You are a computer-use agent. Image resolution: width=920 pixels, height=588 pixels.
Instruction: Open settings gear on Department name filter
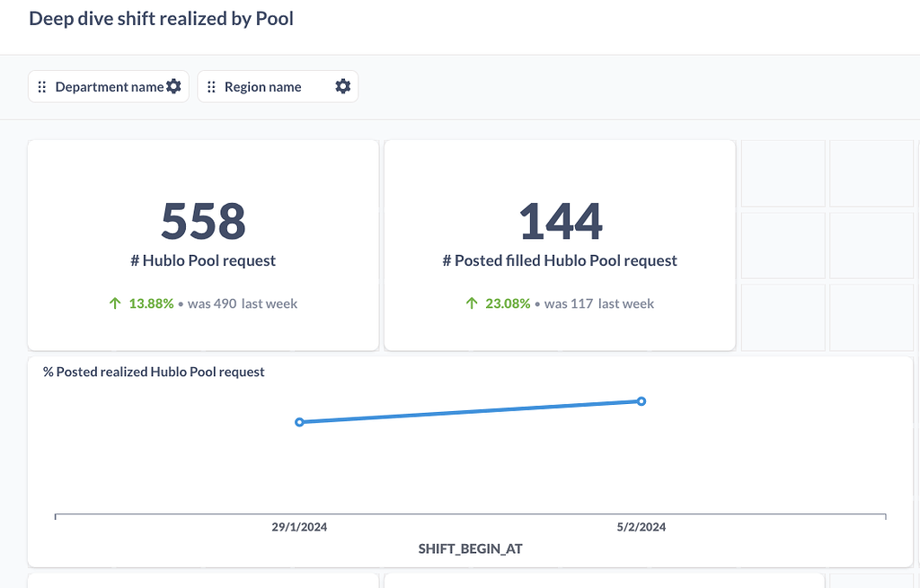[x=174, y=86]
